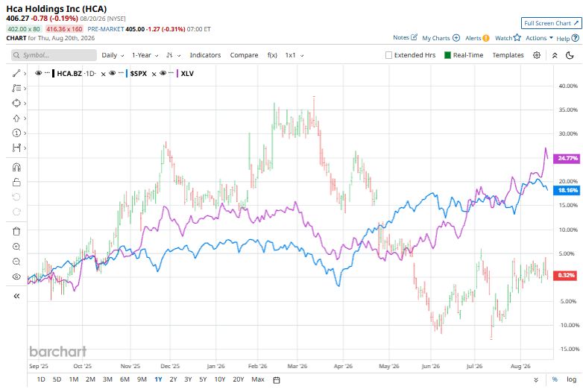Screen dimensions: 583x392
Task: Open the Daily frequency dropdown
Action: tap(113, 55)
